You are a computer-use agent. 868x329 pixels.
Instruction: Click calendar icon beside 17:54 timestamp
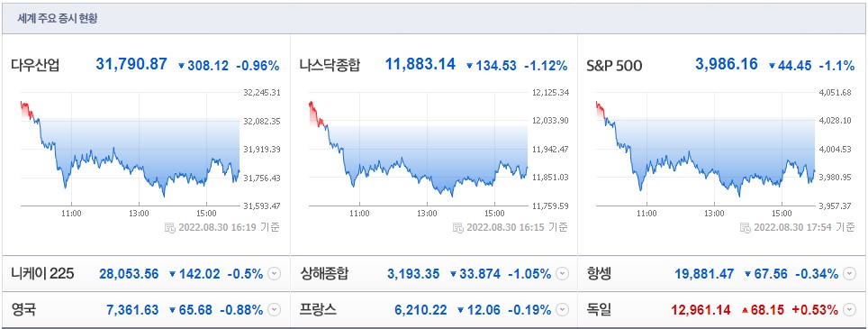click(x=746, y=227)
